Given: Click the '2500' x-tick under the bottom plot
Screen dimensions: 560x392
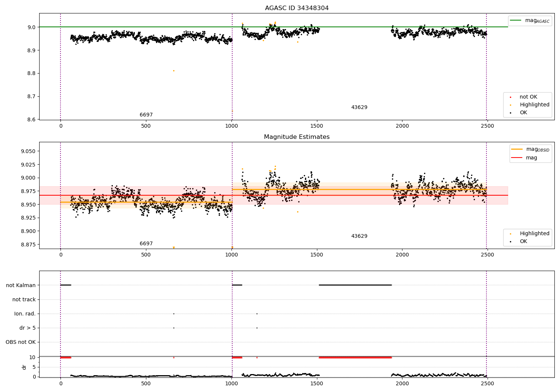Looking at the screenshot, I should [488, 383].
